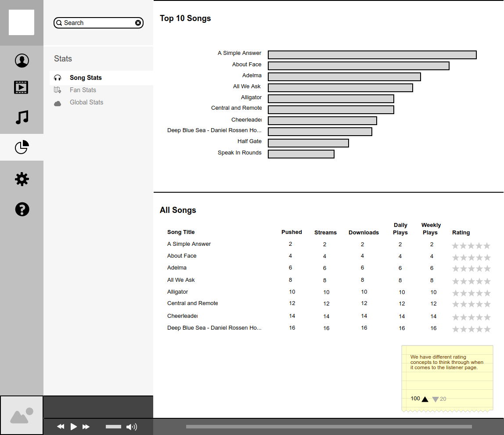Image resolution: width=504 pixels, height=435 pixels.
Task: Rate A Simple Answer with stars
Action: 471,246
